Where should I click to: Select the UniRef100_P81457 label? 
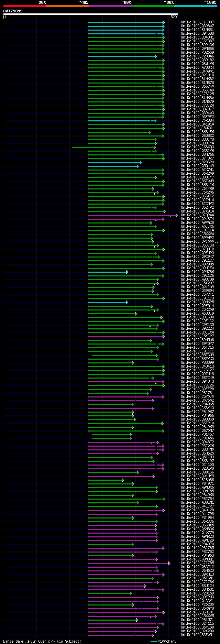point(197,435)
